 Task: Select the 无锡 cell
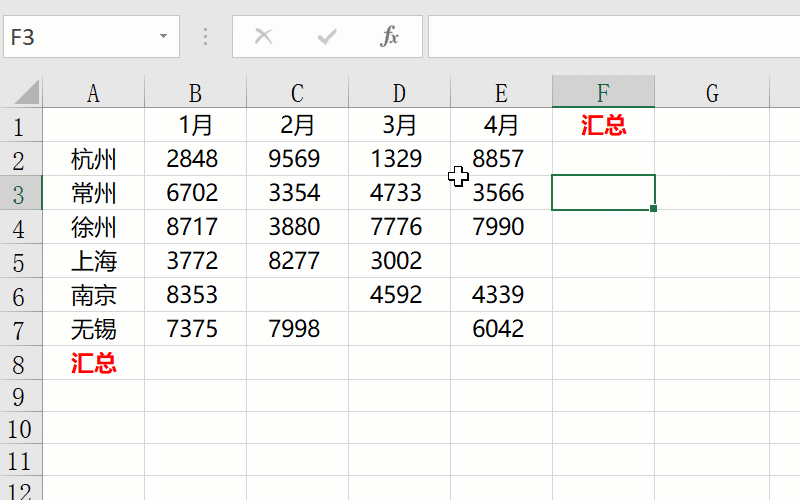click(93, 329)
